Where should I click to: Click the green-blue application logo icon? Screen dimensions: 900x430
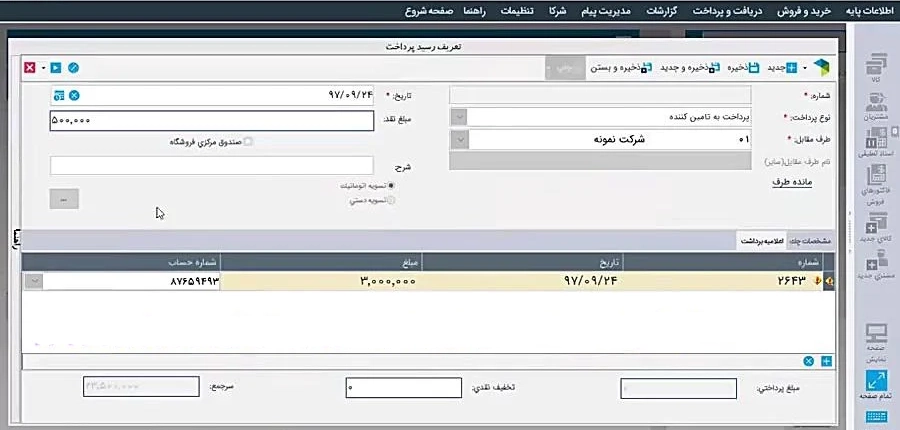pos(821,67)
